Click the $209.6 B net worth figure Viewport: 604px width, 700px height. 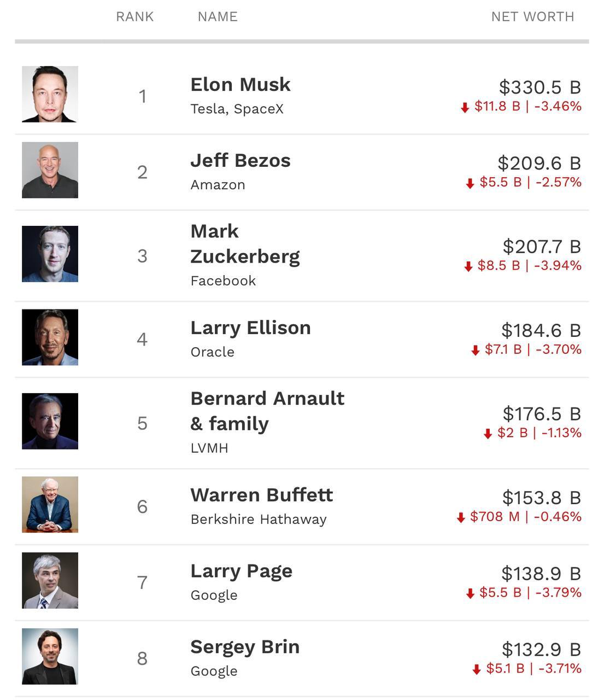(x=539, y=163)
